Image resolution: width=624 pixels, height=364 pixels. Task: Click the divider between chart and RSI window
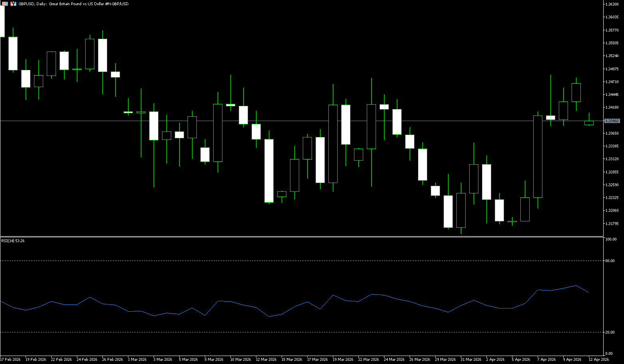[x=300, y=237]
